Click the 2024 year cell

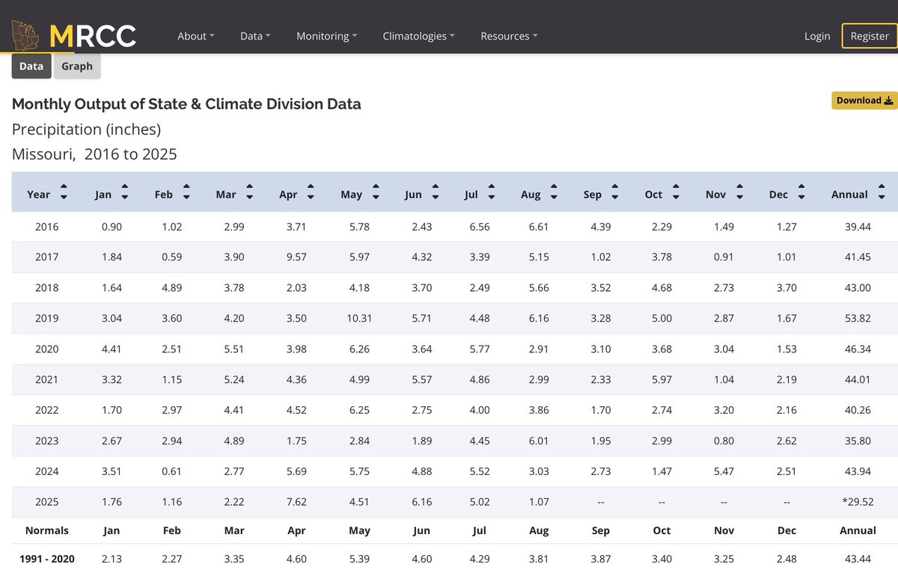46,471
